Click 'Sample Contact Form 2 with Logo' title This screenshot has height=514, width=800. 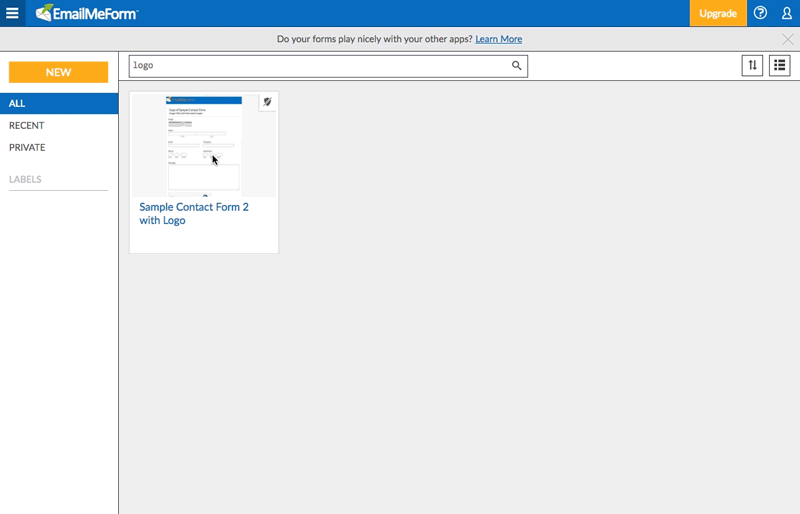click(x=194, y=213)
